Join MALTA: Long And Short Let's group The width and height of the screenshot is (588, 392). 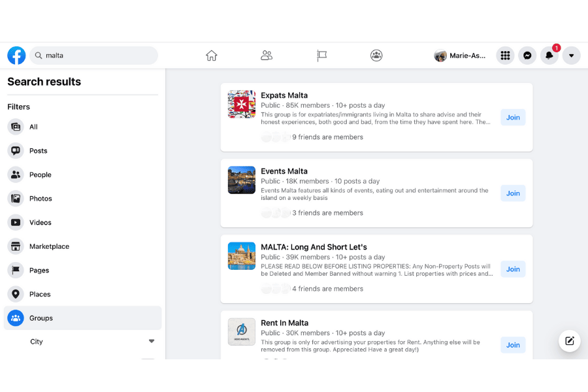coord(513,269)
